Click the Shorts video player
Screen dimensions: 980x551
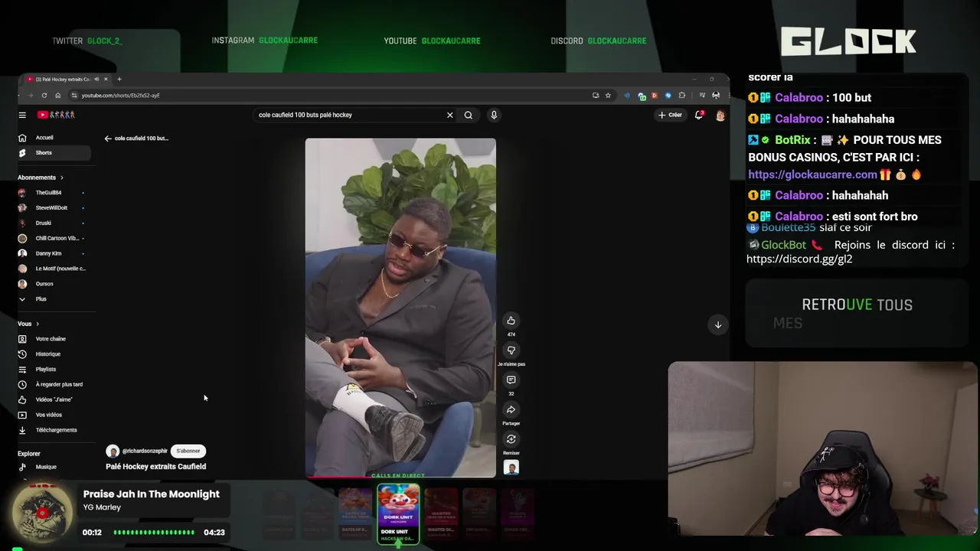[400, 308]
